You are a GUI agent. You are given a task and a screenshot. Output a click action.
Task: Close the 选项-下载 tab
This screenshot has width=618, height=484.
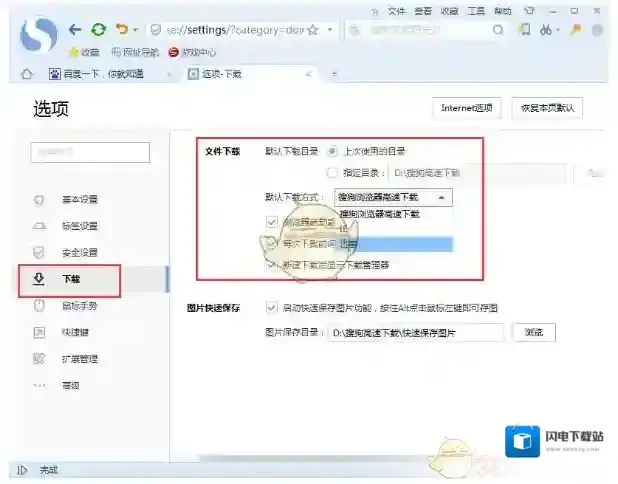click(x=309, y=74)
